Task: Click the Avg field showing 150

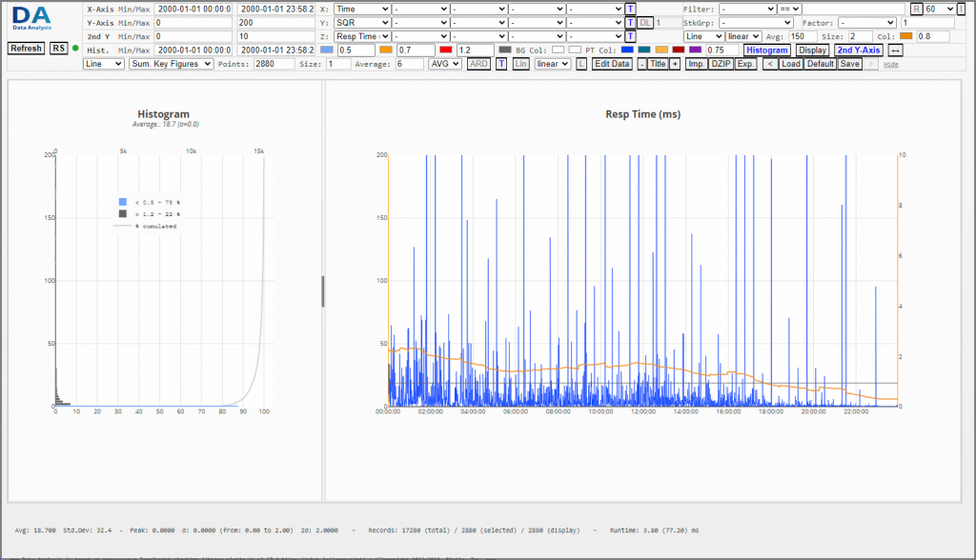Action: (803, 36)
